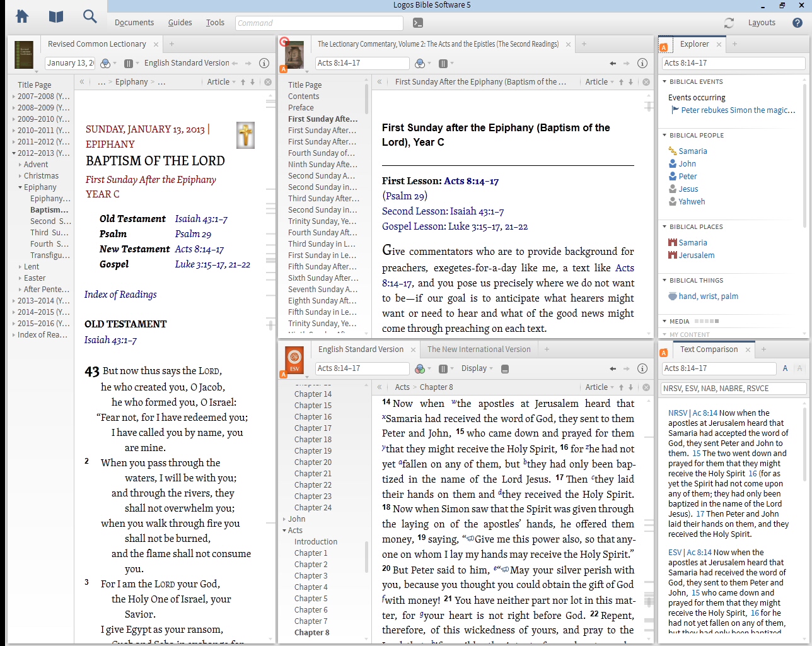This screenshot has width=812, height=646.
Task: Toggle contents sidebar in Revised Common Lectionary panel
Action: click(x=82, y=82)
